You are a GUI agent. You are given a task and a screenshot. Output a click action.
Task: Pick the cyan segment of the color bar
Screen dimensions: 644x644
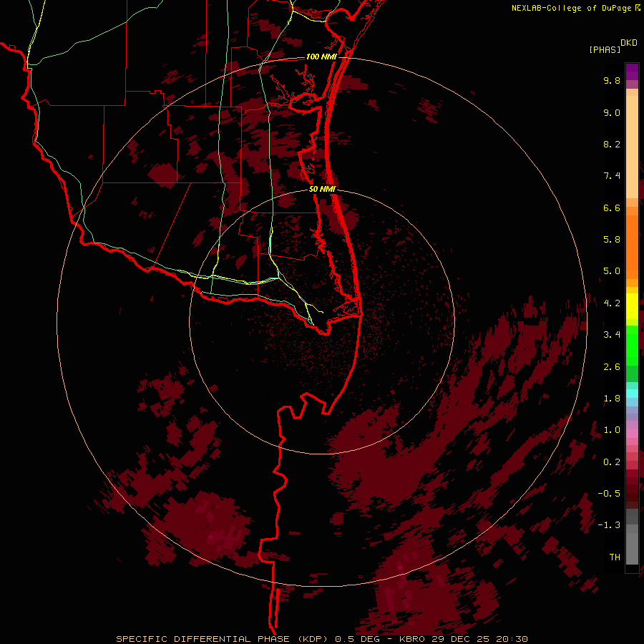(632, 394)
